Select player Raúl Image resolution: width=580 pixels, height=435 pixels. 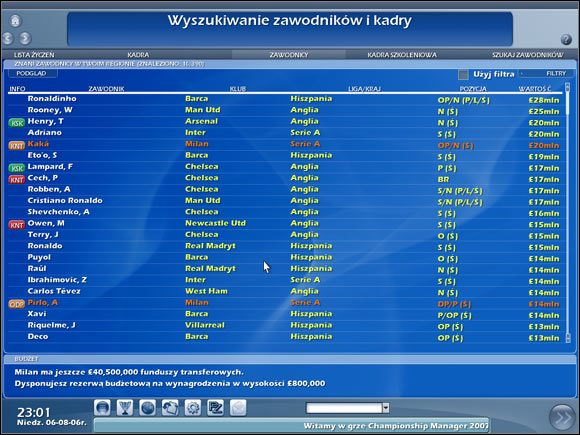coord(37,269)
